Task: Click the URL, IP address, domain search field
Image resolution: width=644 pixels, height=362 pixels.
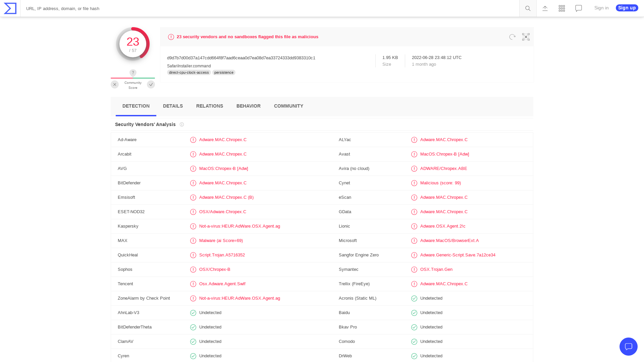Action: (134, 8)
